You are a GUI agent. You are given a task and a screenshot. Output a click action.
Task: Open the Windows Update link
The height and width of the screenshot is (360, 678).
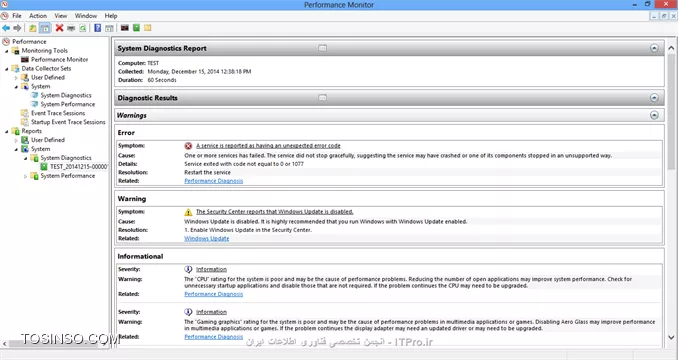207,239
